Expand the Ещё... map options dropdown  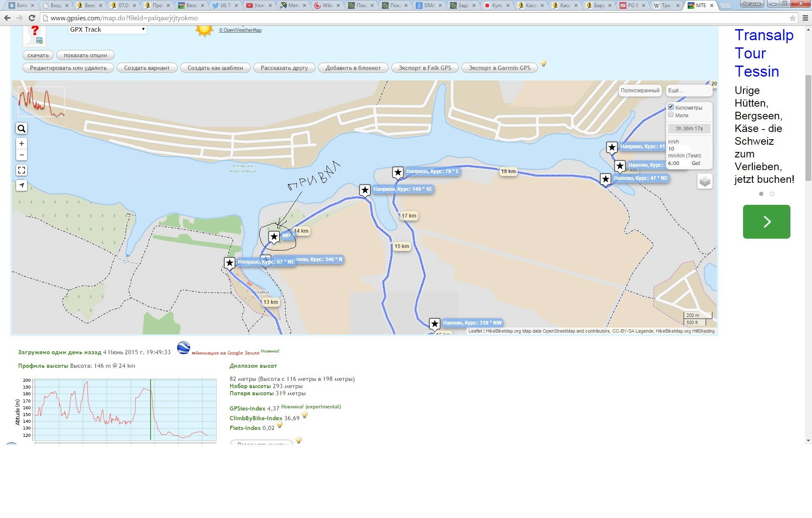pyautogui.click(x=689, y=91)
